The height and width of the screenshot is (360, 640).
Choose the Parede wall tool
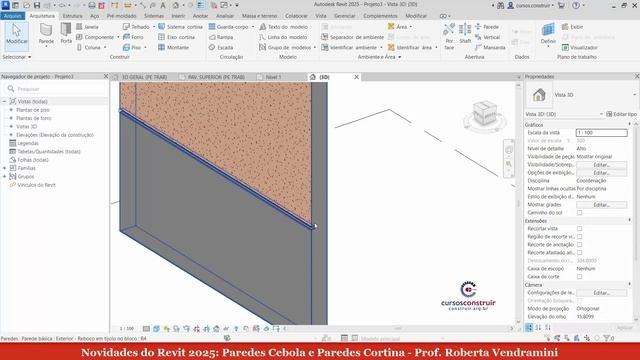point(46,35)
